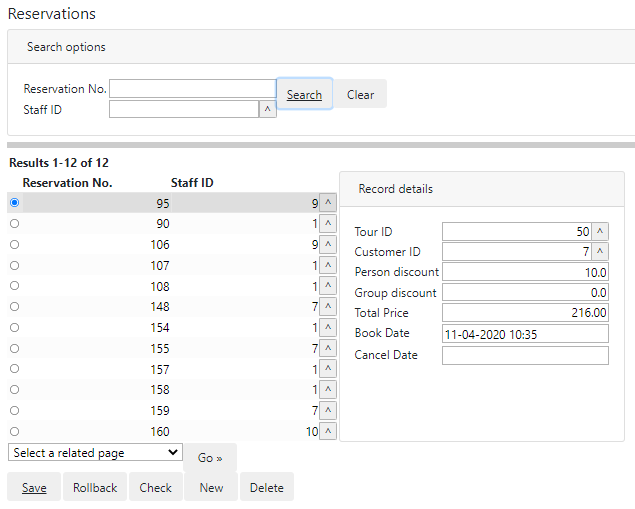Delete the selected reservation

(267, 487)
